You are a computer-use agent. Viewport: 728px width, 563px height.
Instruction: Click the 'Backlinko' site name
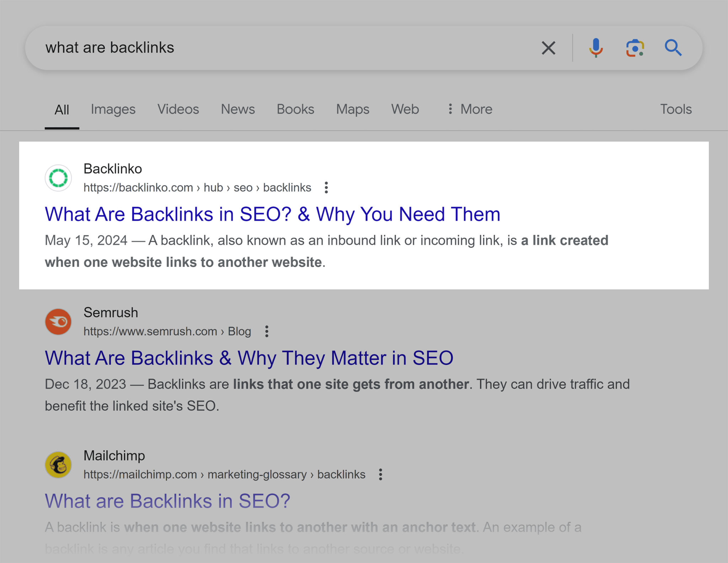(x=113, y=169)
